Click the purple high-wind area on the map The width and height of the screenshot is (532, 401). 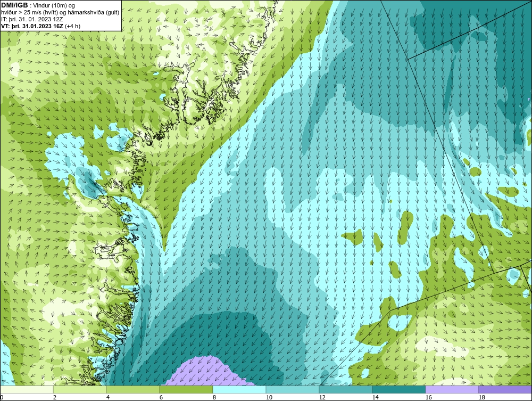[x=207, y=373]
